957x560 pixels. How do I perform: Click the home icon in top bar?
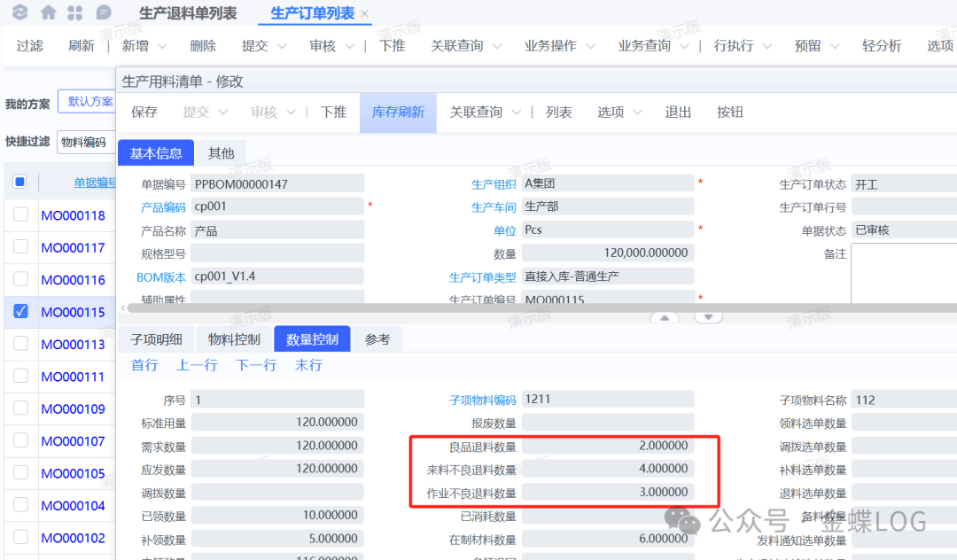click(48, 12)
